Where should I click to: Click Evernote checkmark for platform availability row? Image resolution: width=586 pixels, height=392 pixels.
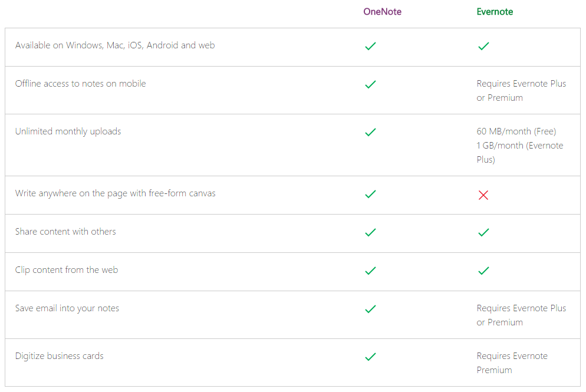(483, 46)
